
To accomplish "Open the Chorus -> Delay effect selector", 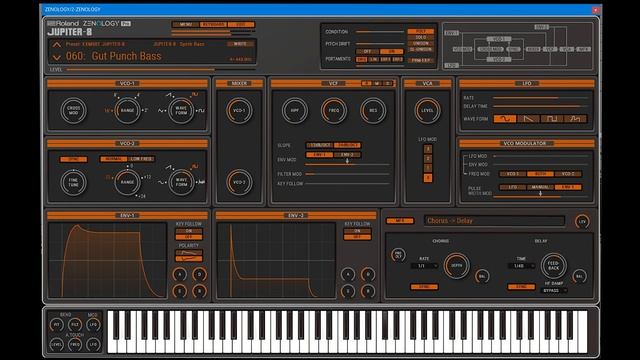I will pyautogui.click(x=494, y=221).
